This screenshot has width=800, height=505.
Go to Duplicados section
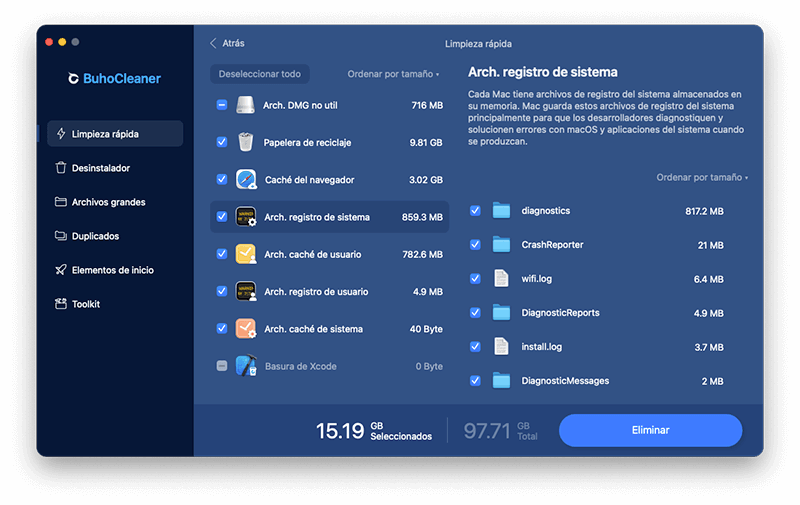(115, 236)
